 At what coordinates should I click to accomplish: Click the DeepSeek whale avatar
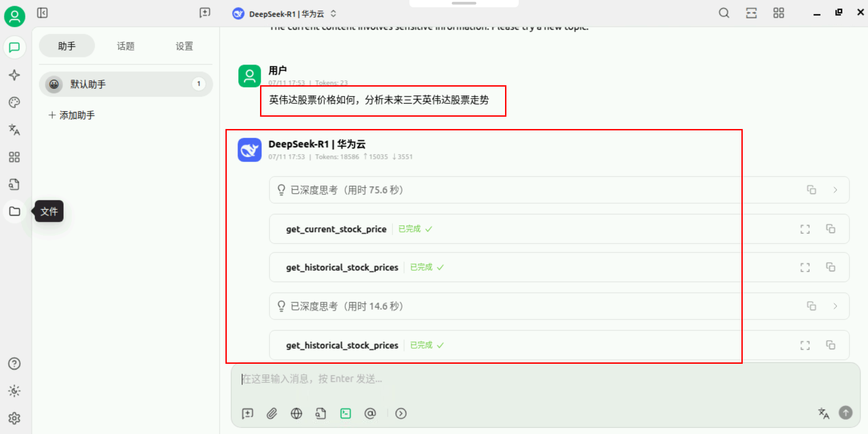[x=250, y=150]
